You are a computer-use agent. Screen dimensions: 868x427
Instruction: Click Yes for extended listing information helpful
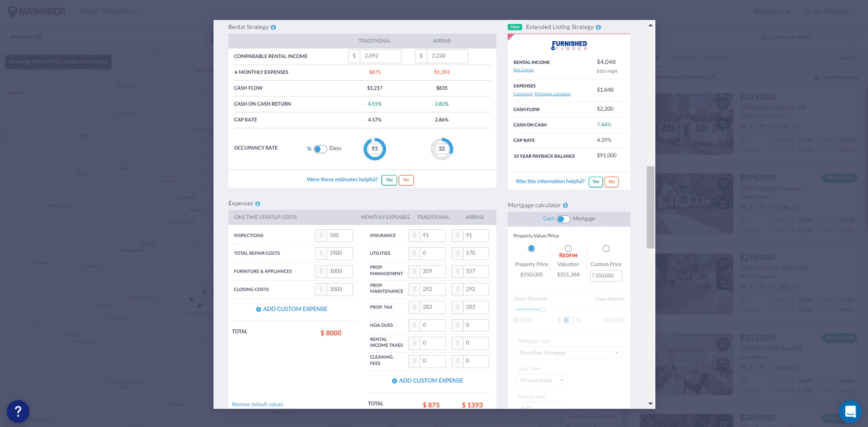[x=596, y=182]
